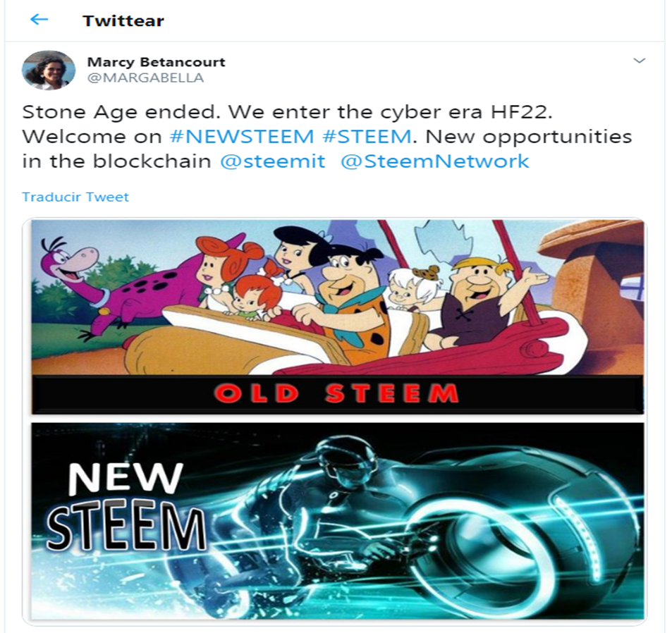The height and width of the screenshot is (633, 672).
Task: Open the #NEWSTEEM hashtag
Action: pyautogui.click(x=242, y=137)
